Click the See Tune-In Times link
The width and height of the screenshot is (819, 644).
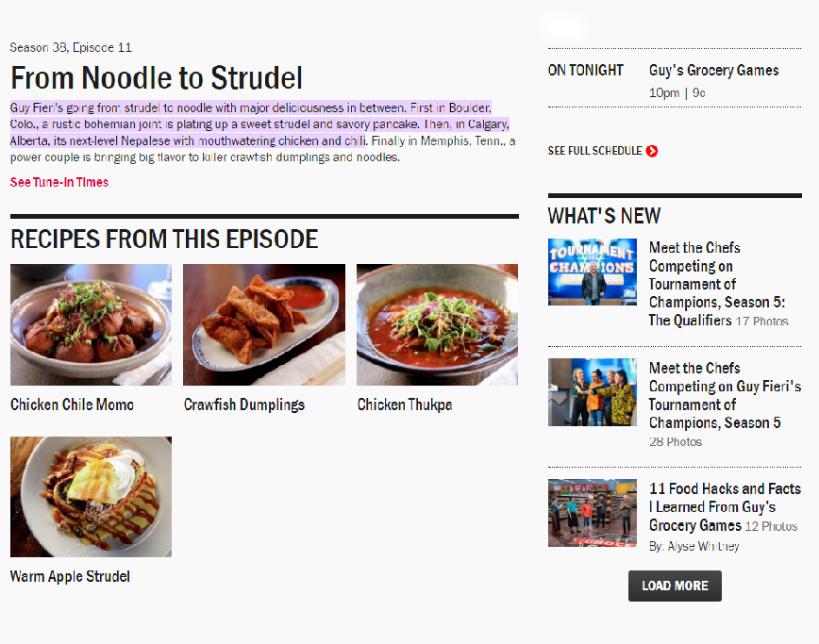pos(59,182)
